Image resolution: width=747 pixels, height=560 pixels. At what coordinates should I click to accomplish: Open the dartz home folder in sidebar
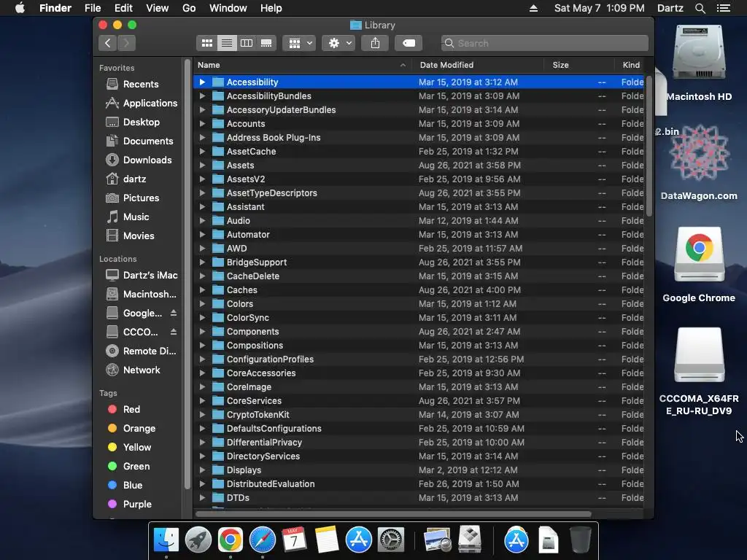click(125, 179)
